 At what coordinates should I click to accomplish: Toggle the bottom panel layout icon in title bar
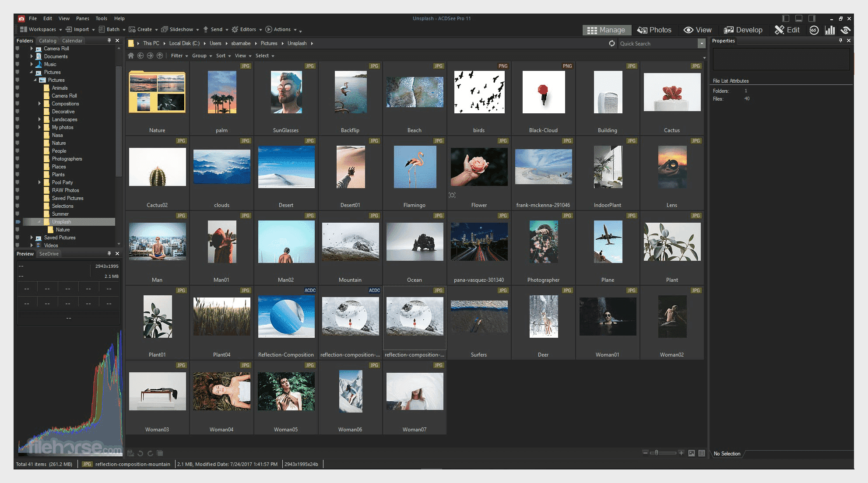pyautogui.click(x=799, y=18)
